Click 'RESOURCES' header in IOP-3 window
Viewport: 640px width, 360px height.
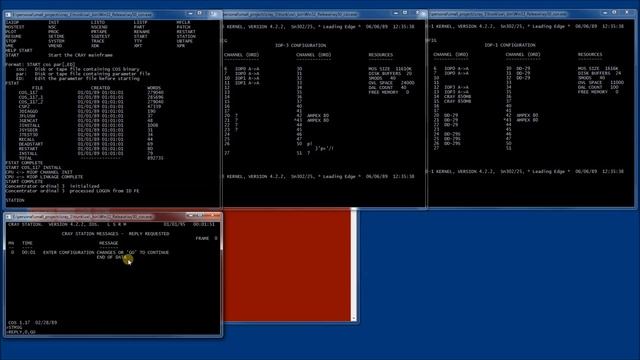380,55
